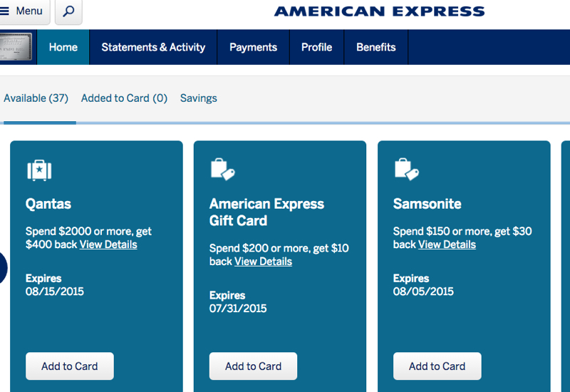Screen dimensions: 570x392
Task: Show Available (37) offers
Action: click(x=36, y=98)
